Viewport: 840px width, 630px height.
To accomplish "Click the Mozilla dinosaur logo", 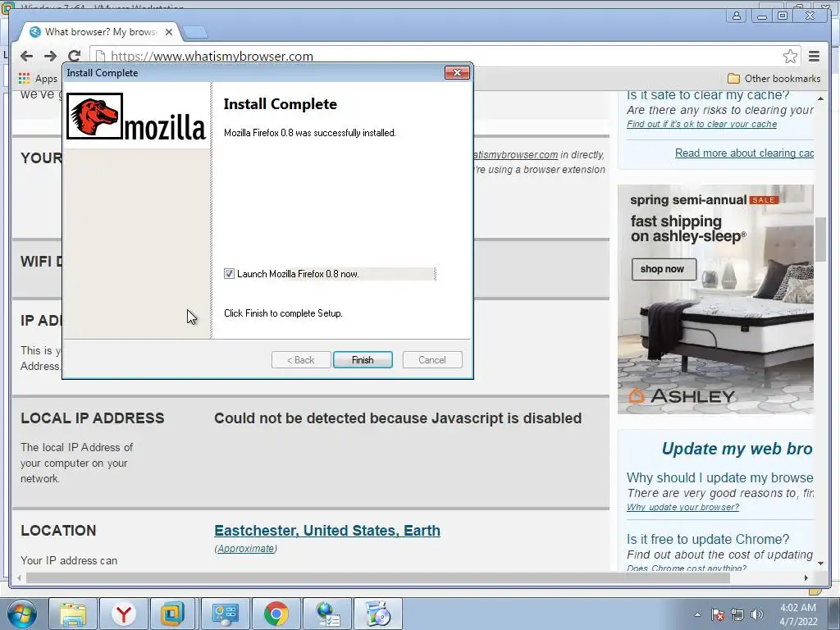I will (x=95, y=116).
